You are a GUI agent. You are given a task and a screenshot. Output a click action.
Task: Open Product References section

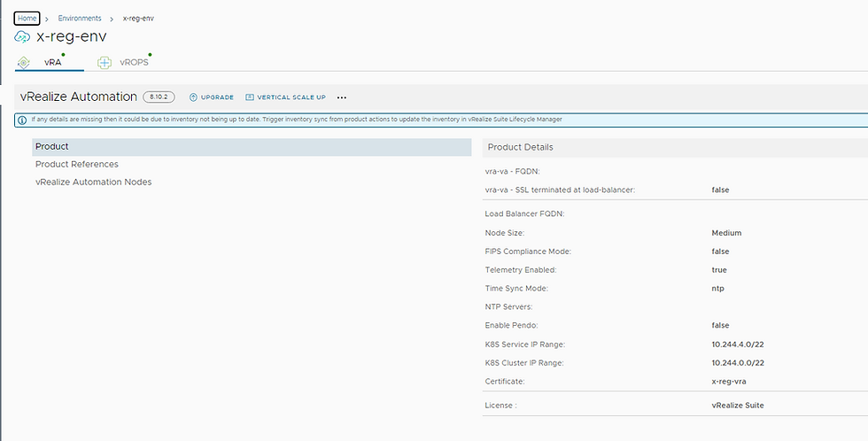[77, 165]
